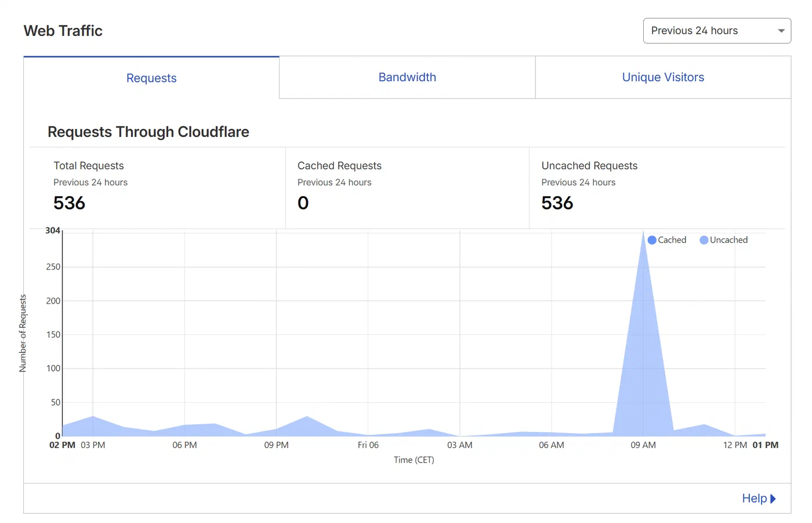
Task: Toggle the Cached series legend dot
Action: (652, 240)
